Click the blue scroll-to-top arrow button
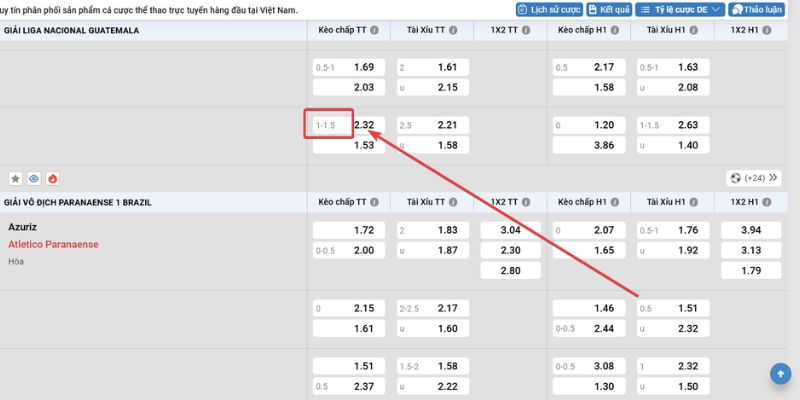Image resolution: width=800 pixels, height=400 pixels. click(780, 373)
